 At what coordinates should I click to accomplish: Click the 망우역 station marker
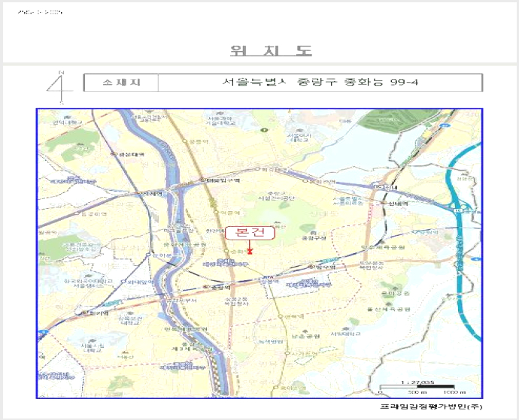pyautogui.click(x=311, y=267)
